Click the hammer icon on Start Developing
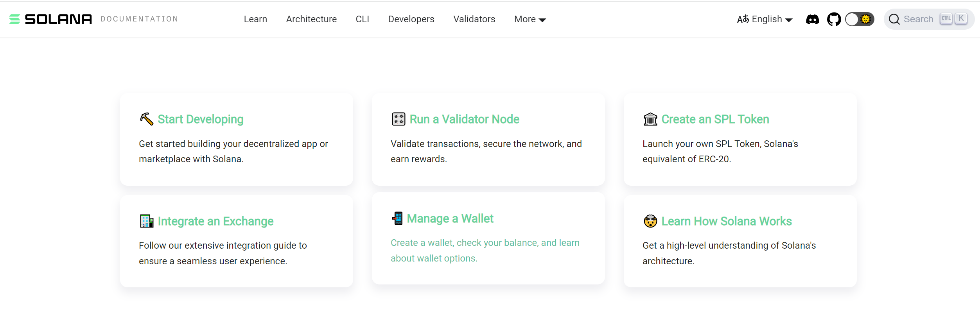This screenshot has width=980, height=319. (147, 119)
